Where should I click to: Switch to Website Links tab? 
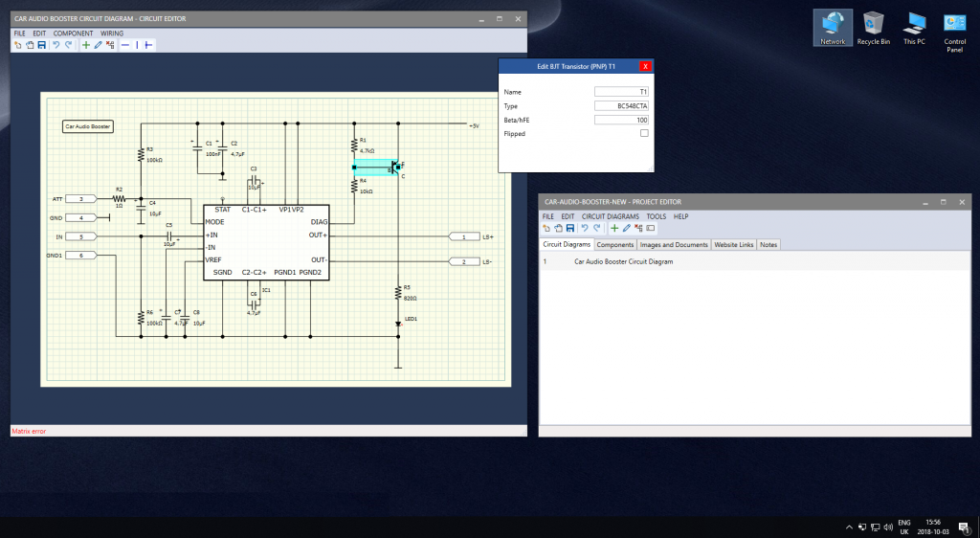point(734,244)
